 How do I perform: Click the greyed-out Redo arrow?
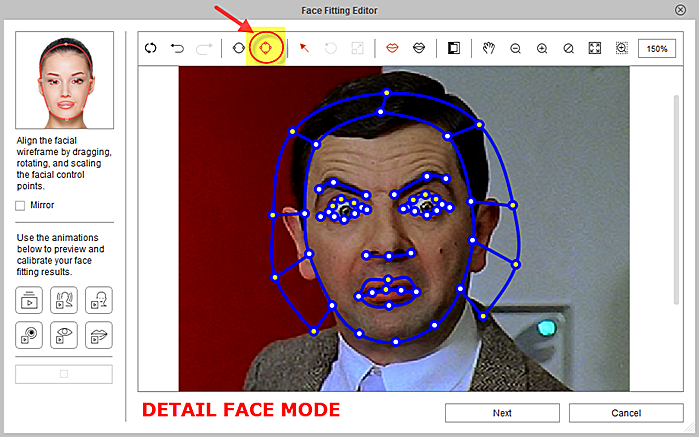coord(204,48)
